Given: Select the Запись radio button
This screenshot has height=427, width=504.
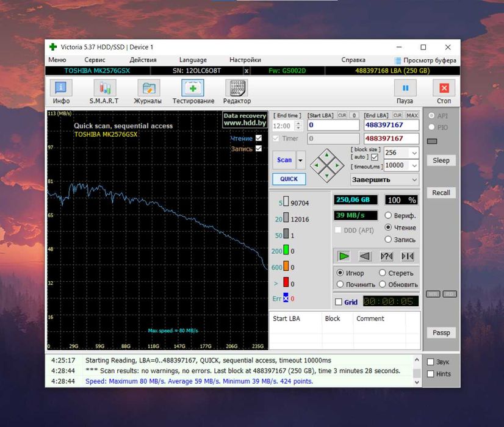Looking at the screenshot, I should click(388, 239).
